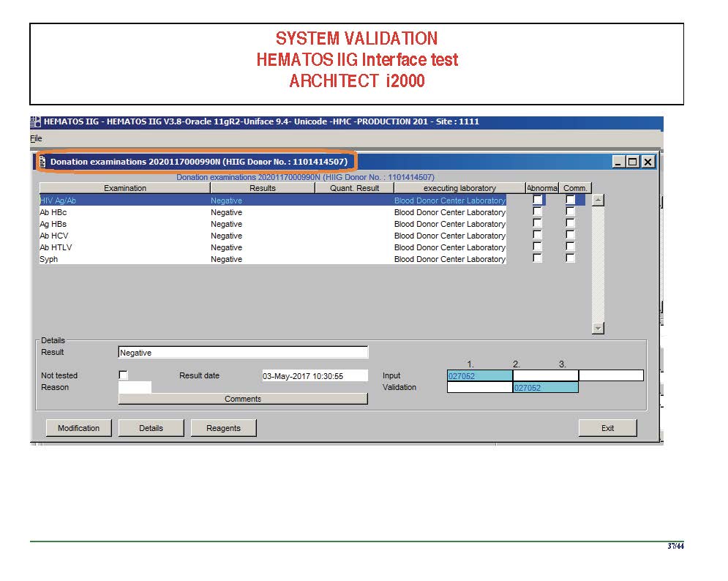This screenshot has height=581, width=728.
Task: Open the File menu
Action: (x=36, y=138)
